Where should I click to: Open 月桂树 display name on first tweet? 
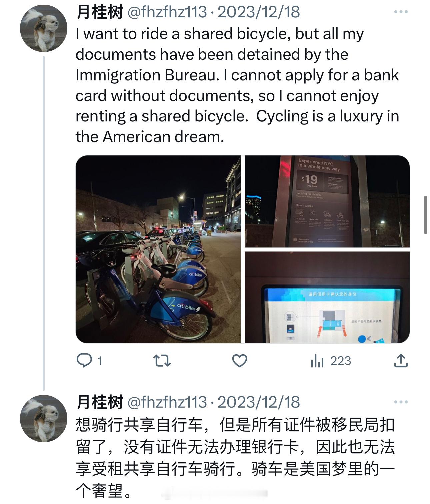tap(100, 12)
